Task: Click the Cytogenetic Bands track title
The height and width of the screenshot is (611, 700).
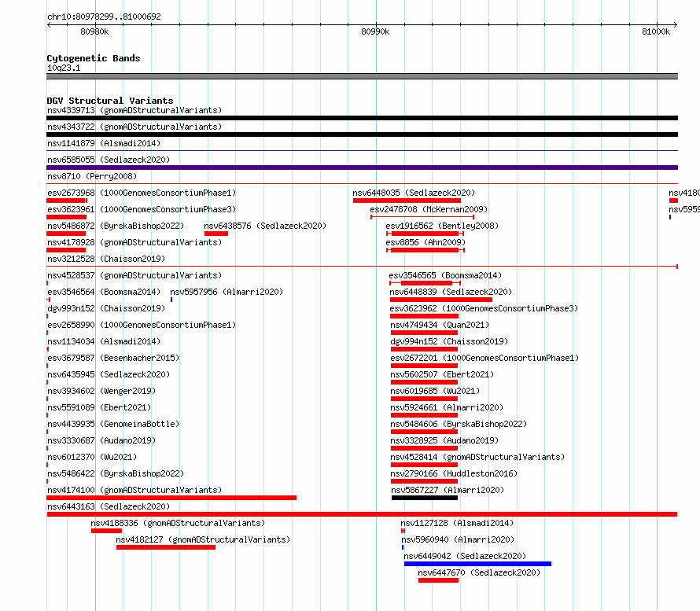Action: pos(94,58)
